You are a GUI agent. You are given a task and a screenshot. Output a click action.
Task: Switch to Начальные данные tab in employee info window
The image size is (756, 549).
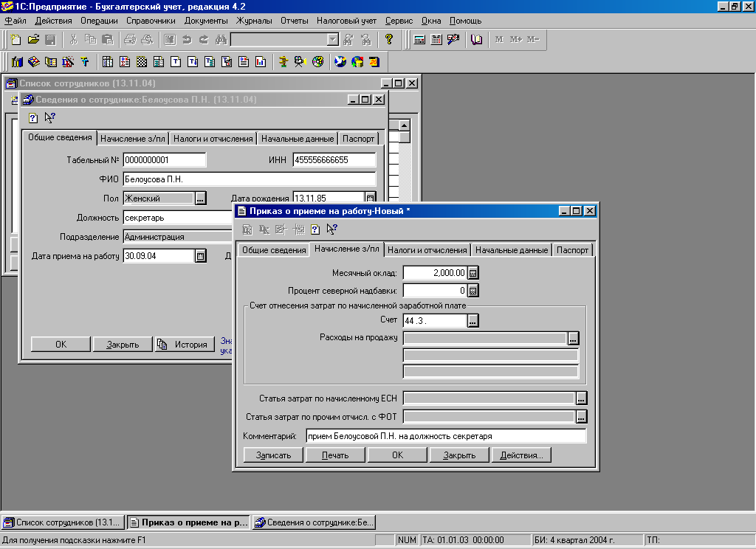pos(298,138)
